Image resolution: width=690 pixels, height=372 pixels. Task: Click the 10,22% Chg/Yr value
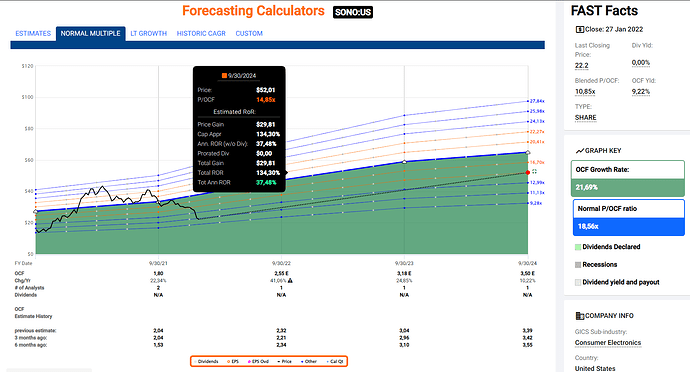tap(528, 280)
